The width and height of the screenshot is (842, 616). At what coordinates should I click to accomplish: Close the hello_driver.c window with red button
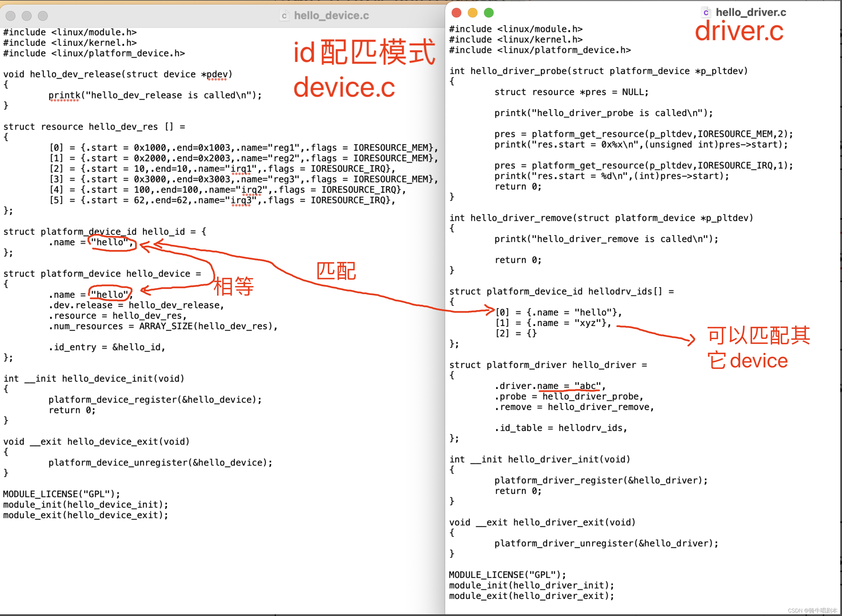click(x=456, y=13)
